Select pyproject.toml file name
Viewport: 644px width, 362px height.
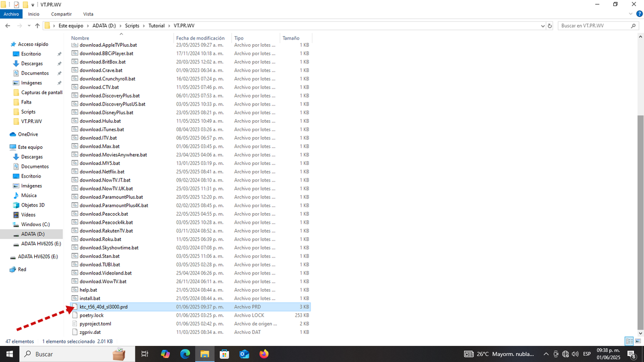95,324
